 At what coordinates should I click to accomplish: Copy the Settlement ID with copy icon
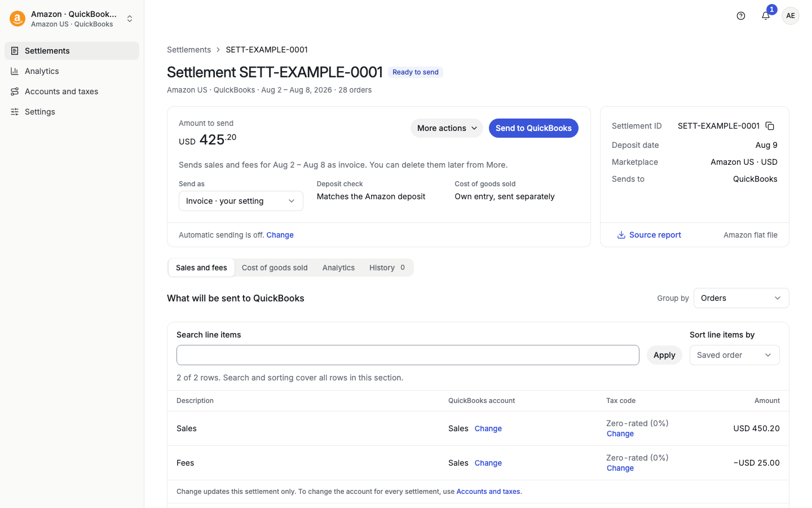tap(770, 126)
